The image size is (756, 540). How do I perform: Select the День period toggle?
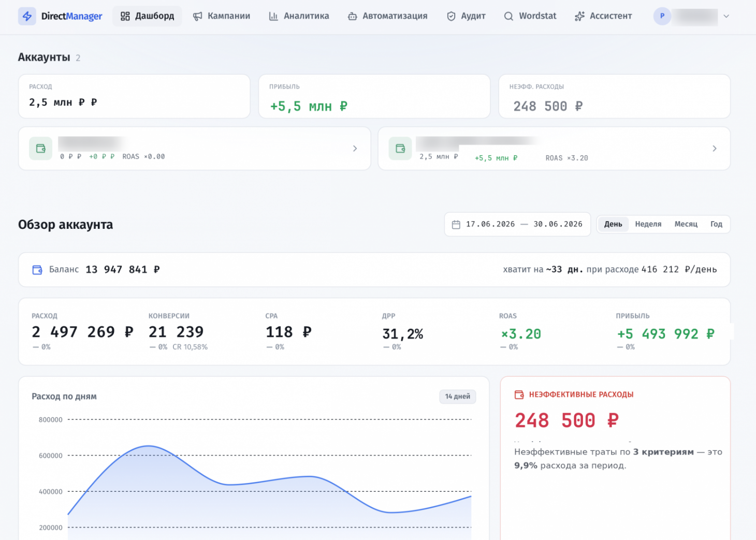pos(613,224)
